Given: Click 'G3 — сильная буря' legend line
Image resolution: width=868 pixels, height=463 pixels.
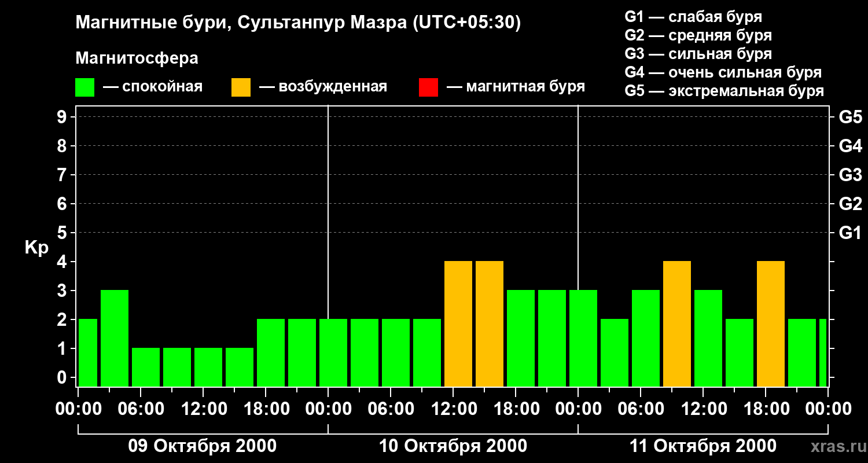Looking at the screenshot, I should coord(698,54).
